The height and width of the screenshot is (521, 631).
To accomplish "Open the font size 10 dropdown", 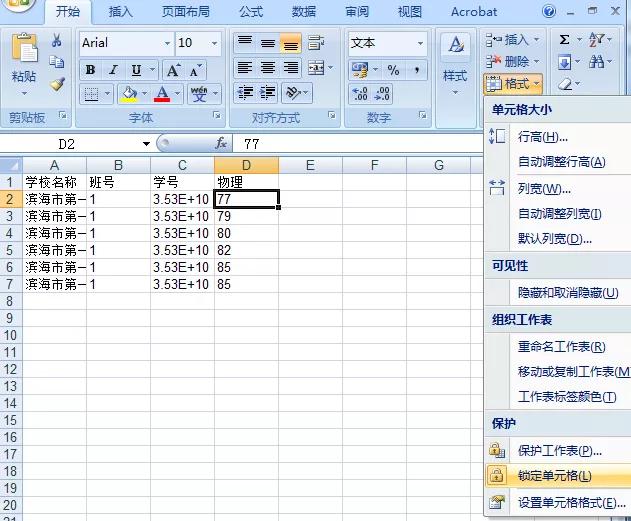I will click(214, 43).
